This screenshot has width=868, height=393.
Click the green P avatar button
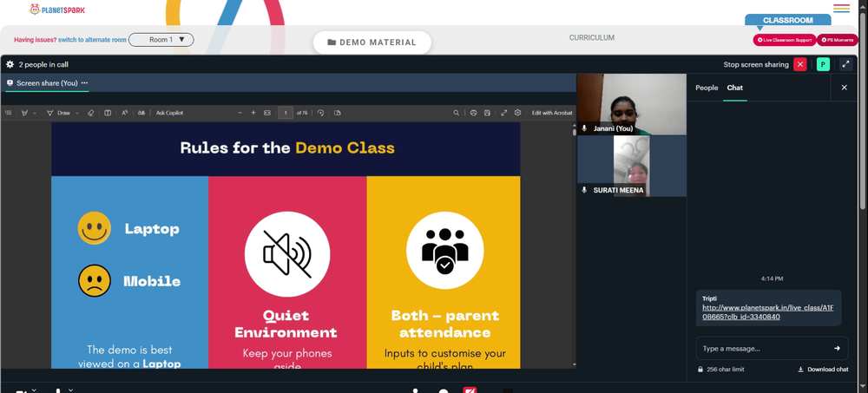tap(823, 64)
